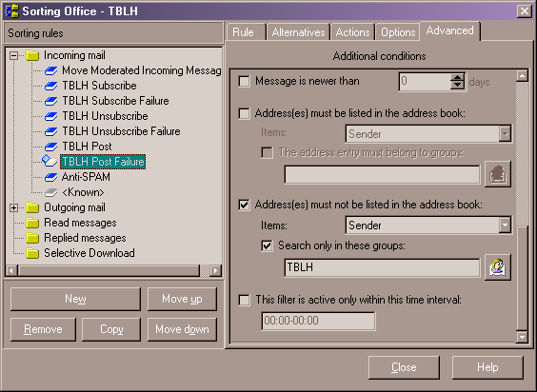Click the TBLH Subscribe rule icon
537x392 pixels.
point(51,86)
